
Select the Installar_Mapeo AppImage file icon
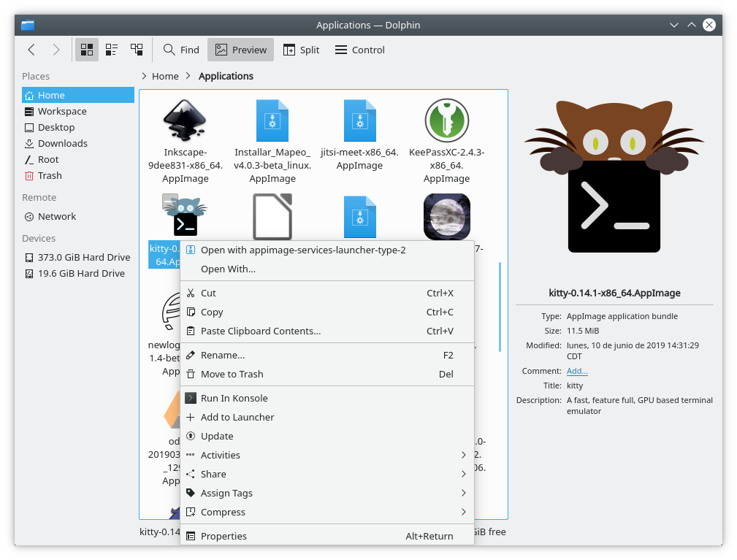click(272, 120)
